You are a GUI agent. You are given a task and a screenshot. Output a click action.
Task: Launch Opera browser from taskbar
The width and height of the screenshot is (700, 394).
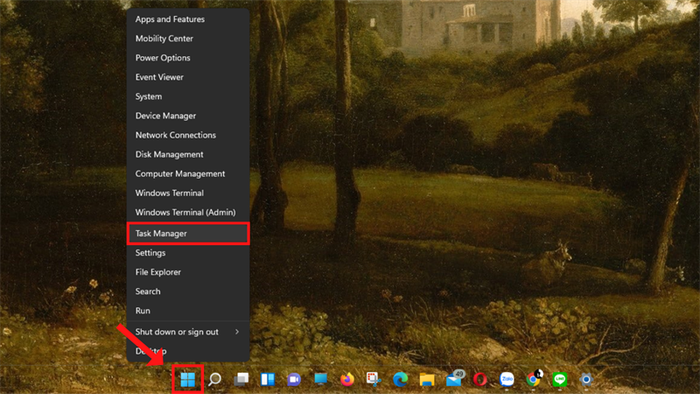click(x=480, y=379)
